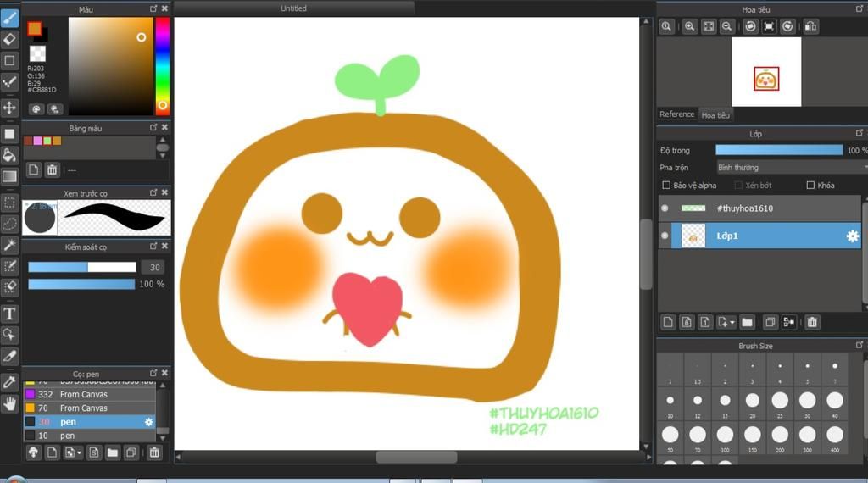Delete the layer with trash icon in Lớp panel
This screenshot has height=483, width=868.
point(812,322)
